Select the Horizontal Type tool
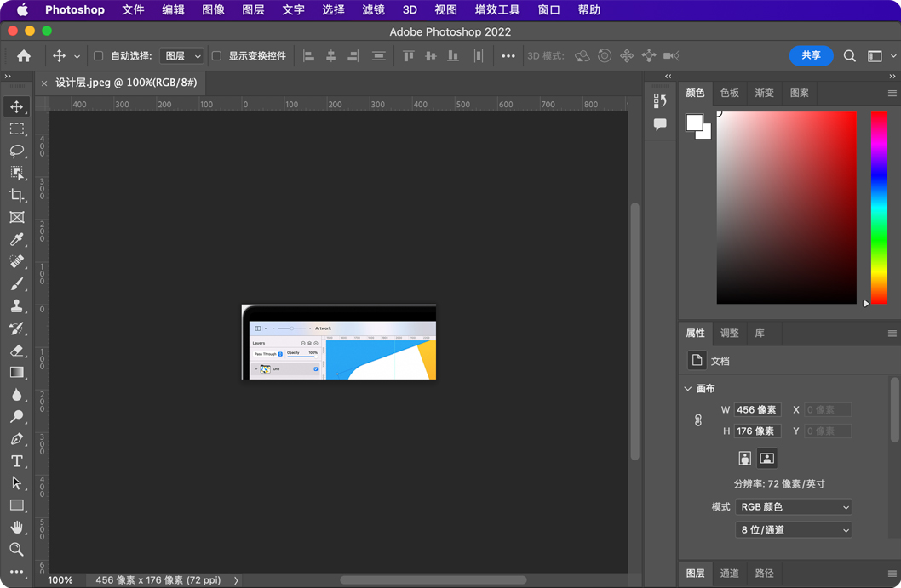This screenshot has height=588, width=901. point(17,460)
